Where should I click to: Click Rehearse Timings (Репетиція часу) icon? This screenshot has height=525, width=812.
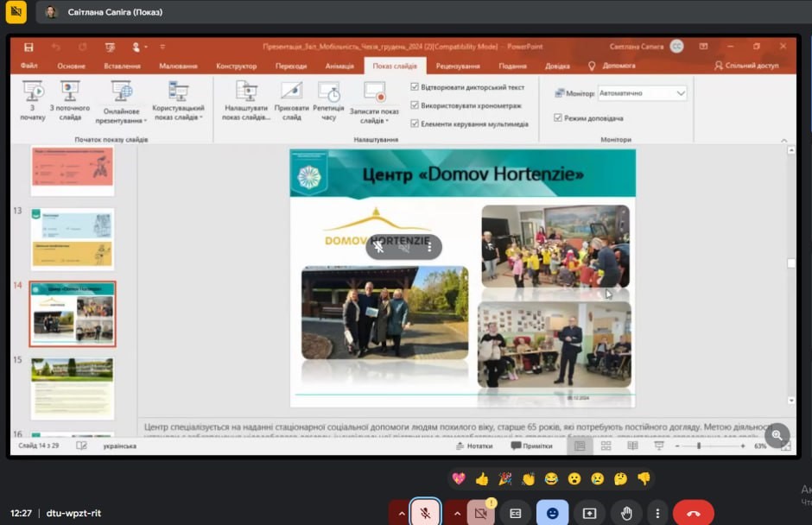pos(328,92)
